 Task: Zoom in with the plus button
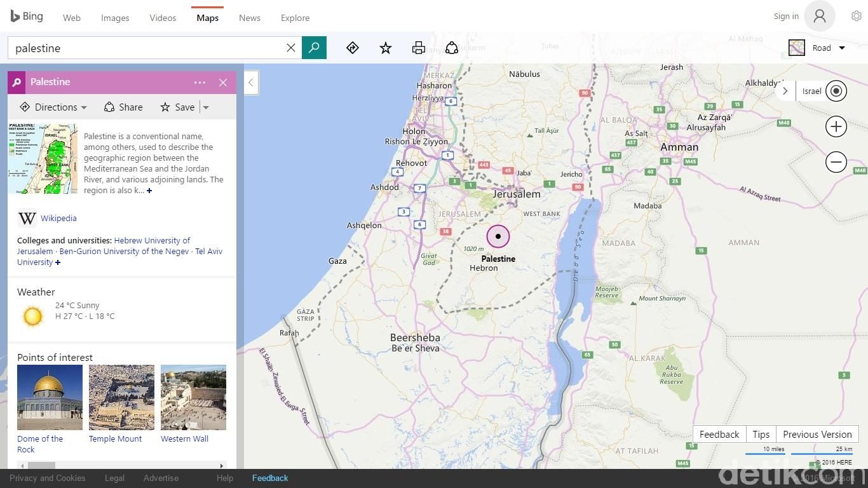836,126
